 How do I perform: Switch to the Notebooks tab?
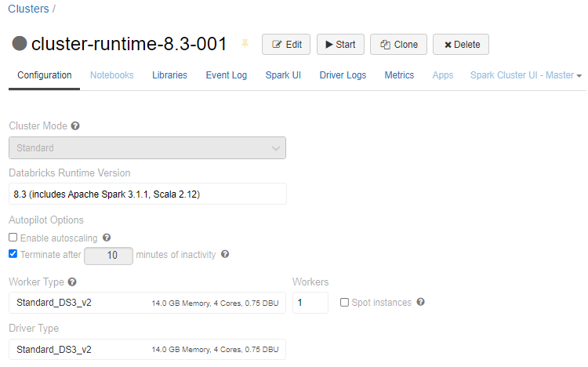tap(112, 75)
